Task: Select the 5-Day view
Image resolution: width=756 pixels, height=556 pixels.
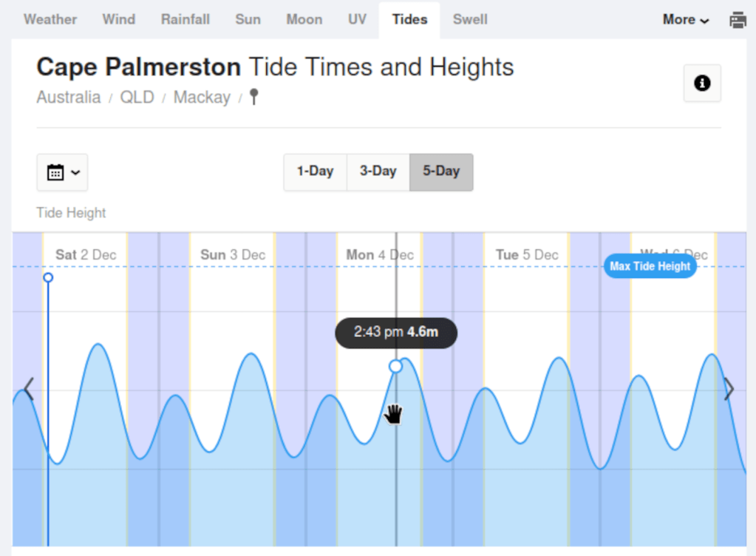Action: [441, 172]
